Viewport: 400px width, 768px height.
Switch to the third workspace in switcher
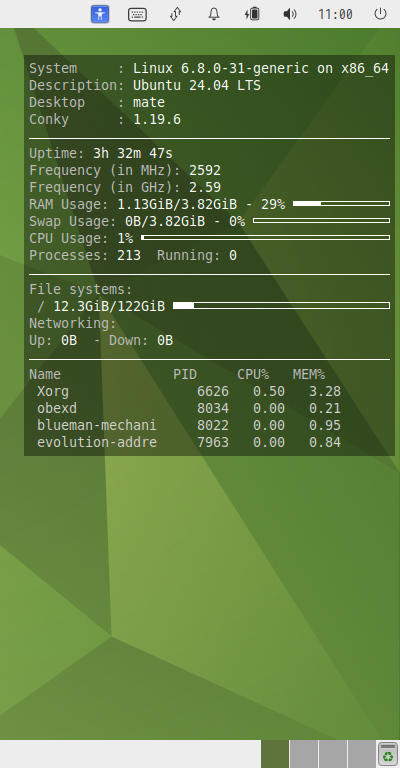point(332,754)
